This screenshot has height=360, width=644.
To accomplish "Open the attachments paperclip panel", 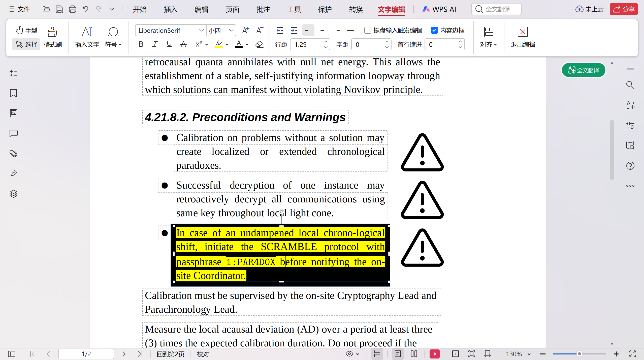I will [x=13, y=154].
